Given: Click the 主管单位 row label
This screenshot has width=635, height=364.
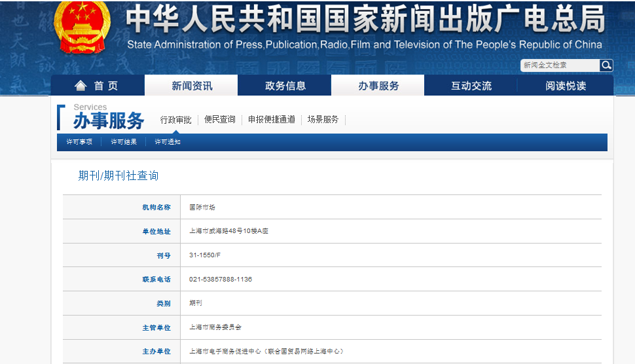Looking at the screenshot, I should pyautogui.click(x=156, y=327).
